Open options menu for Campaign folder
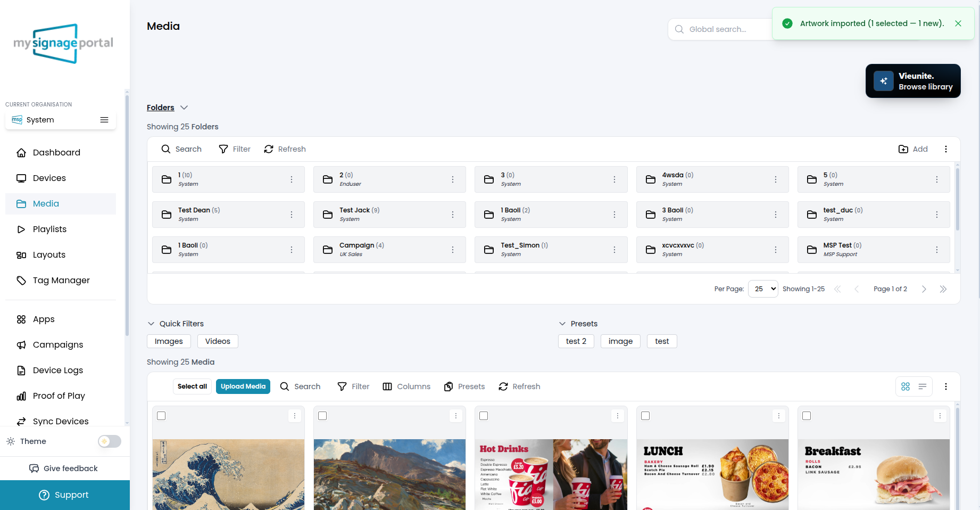The width and height of the screenshot is (980, 510). pos(453,250)
